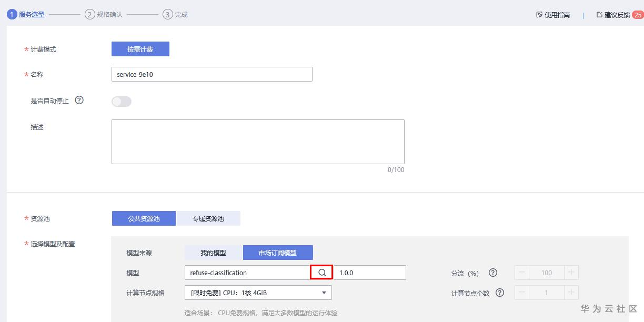This screenshot has height=322, width=644.
Task: Click the 使用指南 guide icon
Action: (539, 15)
